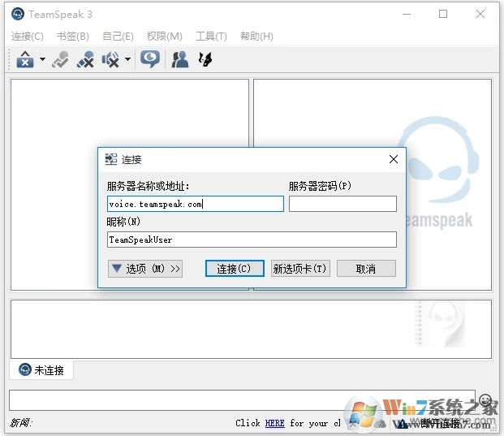Click the smiley emoticon icon
Image resolution: width=504 pixels, height=436 pixels.
(x=485, y=400)
